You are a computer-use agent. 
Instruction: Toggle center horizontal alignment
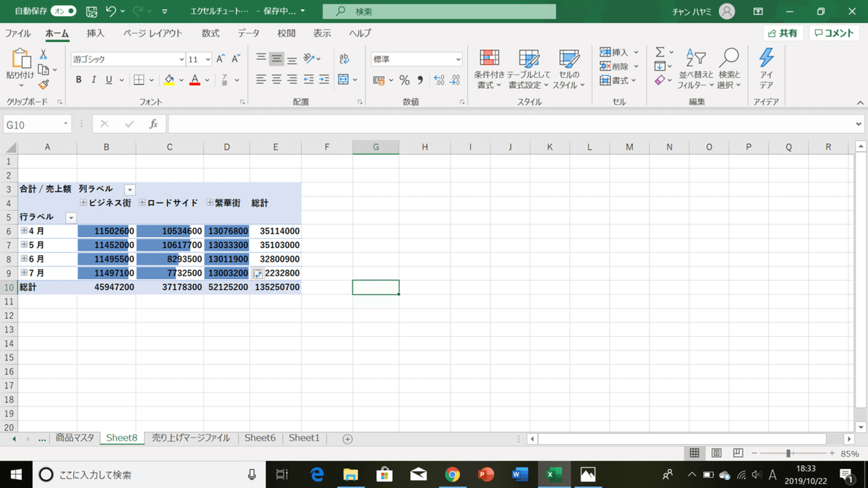coord(276,80)
